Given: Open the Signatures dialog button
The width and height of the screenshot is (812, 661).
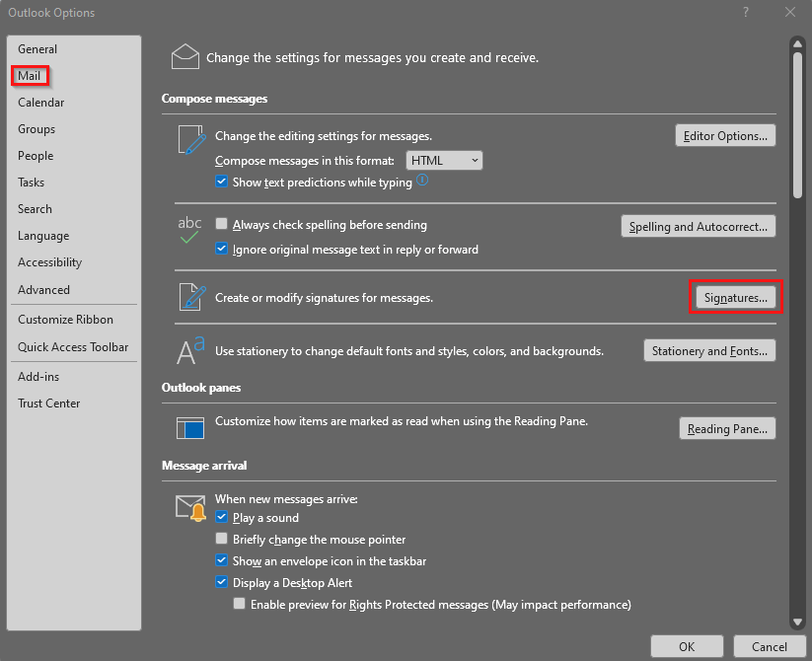Looking at the screenshot, I should [735, 297].
